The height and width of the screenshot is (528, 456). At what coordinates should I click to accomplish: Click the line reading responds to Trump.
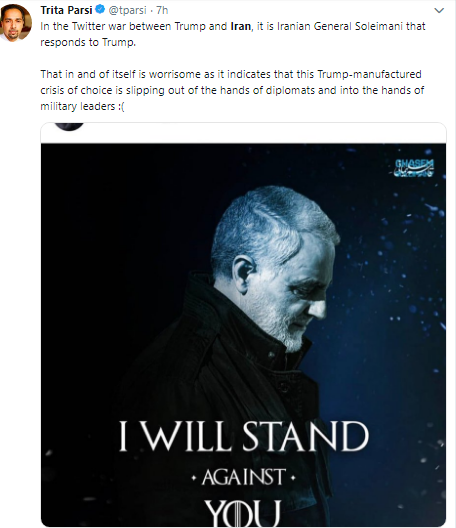tap(88, 42)
